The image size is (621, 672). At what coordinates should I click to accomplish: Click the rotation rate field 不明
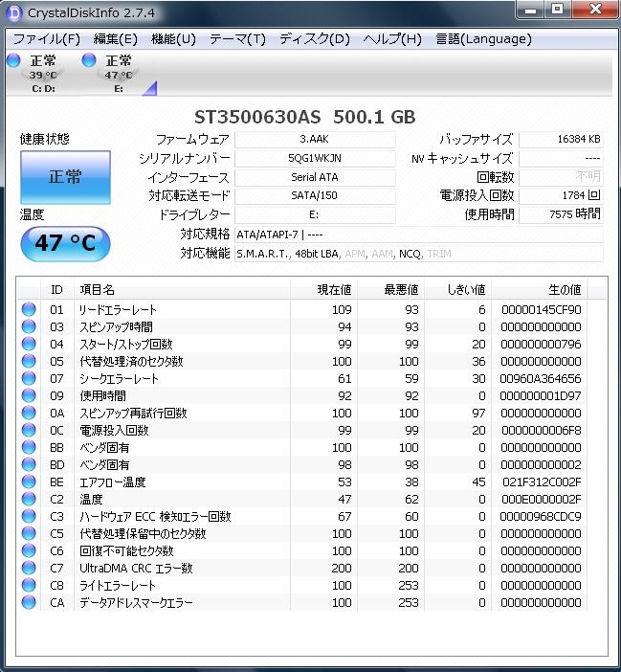(x=561, y=177)
